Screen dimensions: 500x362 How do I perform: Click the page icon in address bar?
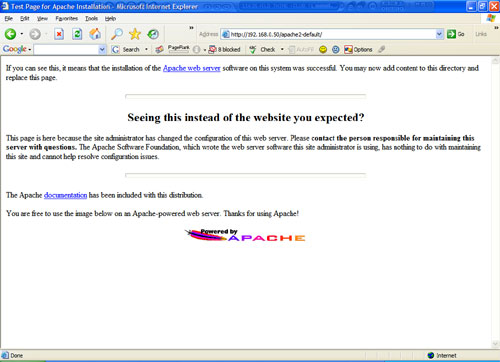click(226, 34)
